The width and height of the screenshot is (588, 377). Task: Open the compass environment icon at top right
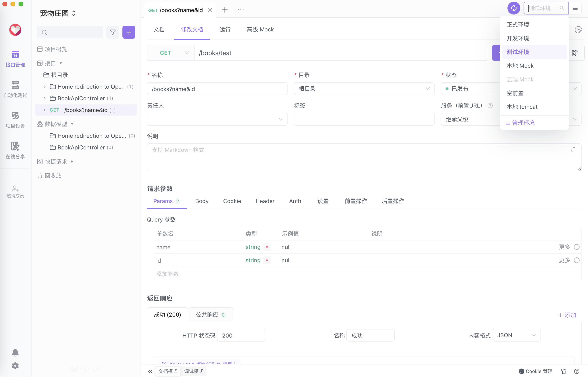click(514, 8)
